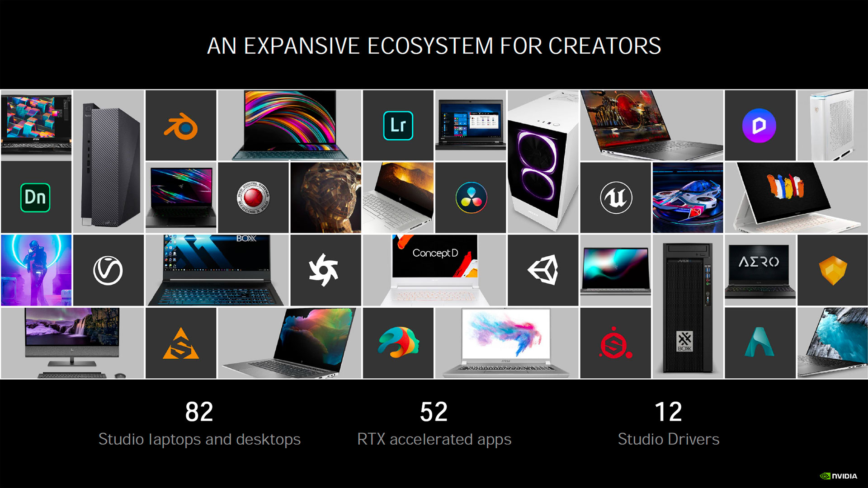The height and width of the screenshot is (488, 868).
Task: Click the slide title text
Action: (434, 46)
